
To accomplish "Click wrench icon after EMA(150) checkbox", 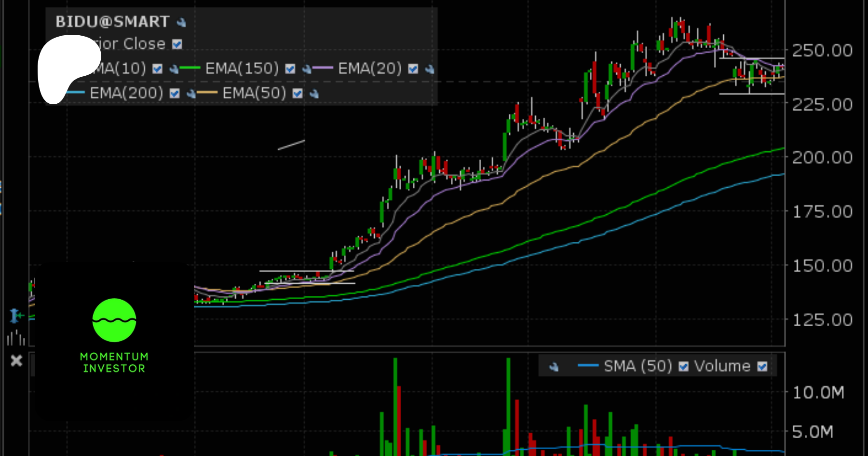I will (307, 69).
